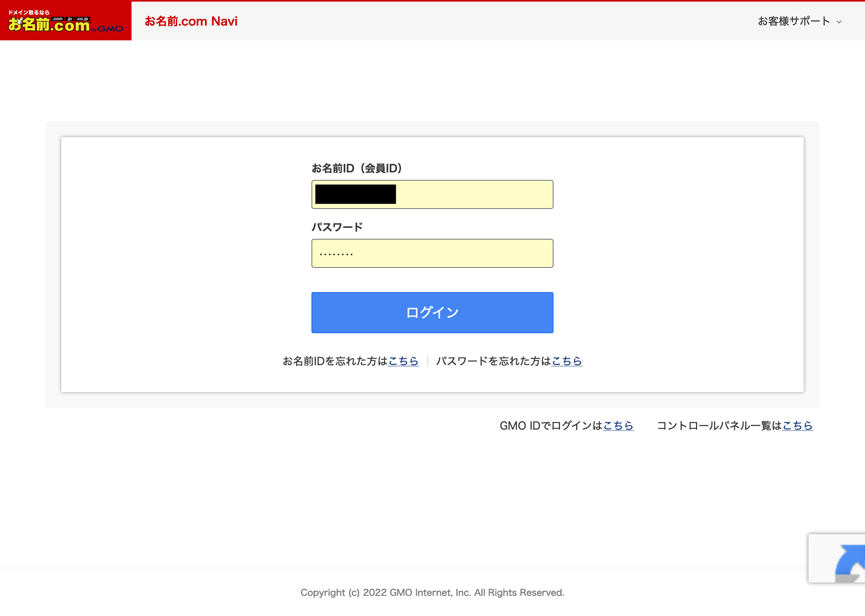This screenshot has height=616, width=865.
Task: Click the GMO mark in the logo
Action: (x=110, y=29)
